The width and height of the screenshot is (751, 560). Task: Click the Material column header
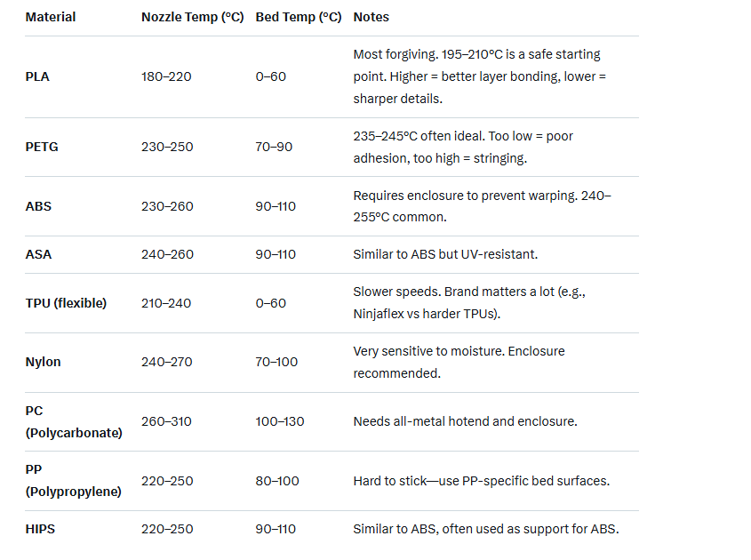[x=51, y=17]
